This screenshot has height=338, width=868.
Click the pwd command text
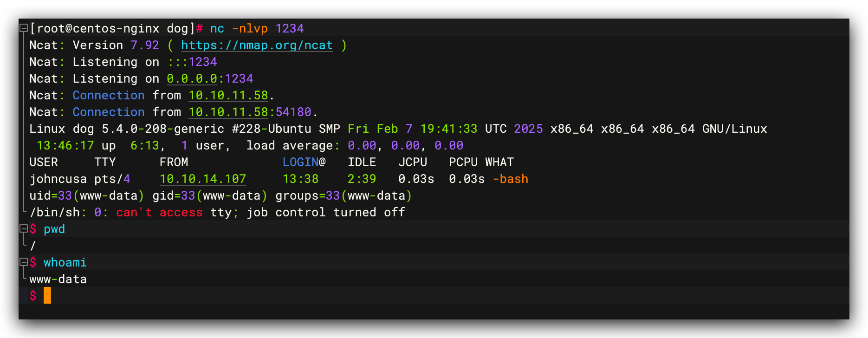(x=54, y=229)
